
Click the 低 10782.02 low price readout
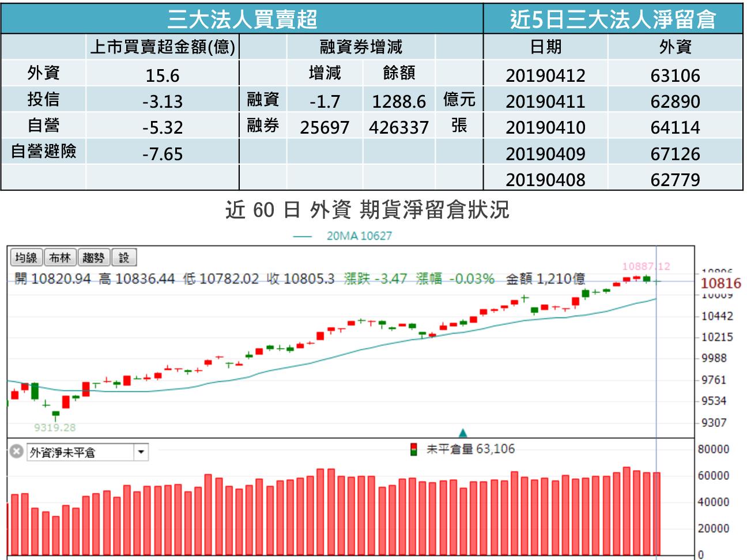click(221, 279)
